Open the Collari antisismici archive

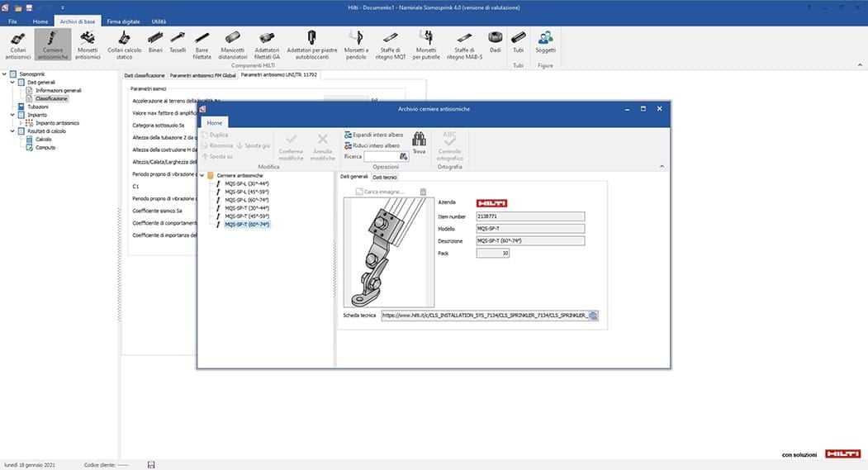(x=17, y=45)
